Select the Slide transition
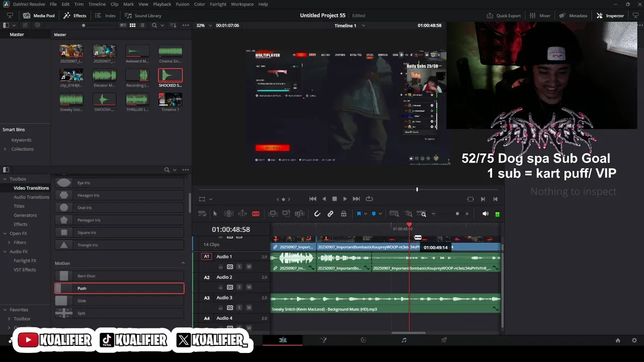 click(x=119, y=301)
